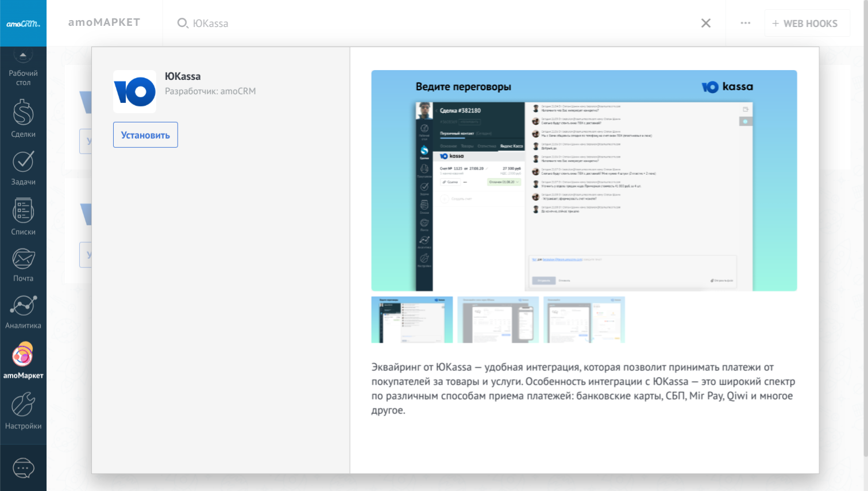Open the chat bubble icon at bottom
The image size is (868, 491).
pos(23,468)
